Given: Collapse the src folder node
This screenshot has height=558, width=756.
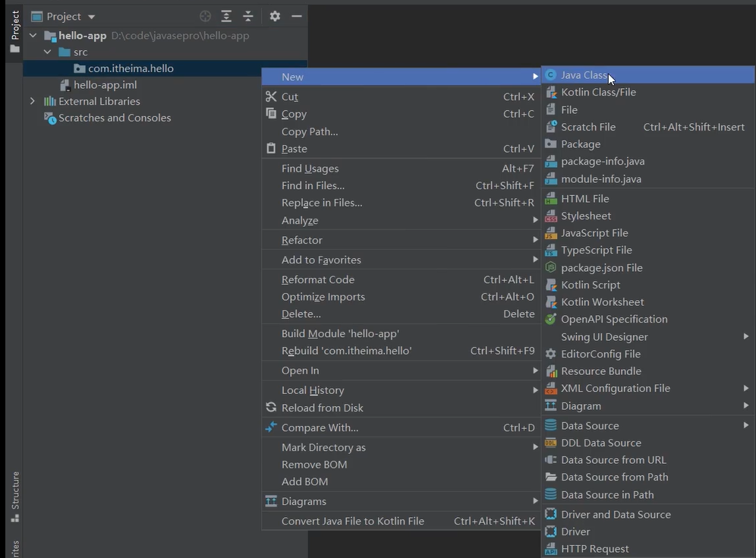Looking at the screenshot, I should pyautogui.click(x=47, y=52).
